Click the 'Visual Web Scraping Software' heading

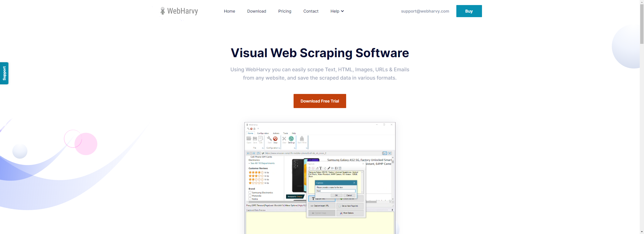320,53
